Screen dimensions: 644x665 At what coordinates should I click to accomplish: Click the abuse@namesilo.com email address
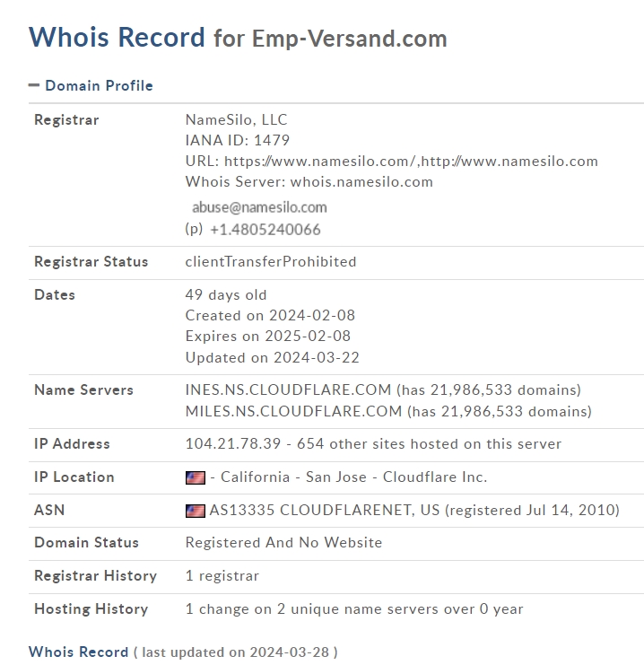pyautogui.click(x=259, y=207)
